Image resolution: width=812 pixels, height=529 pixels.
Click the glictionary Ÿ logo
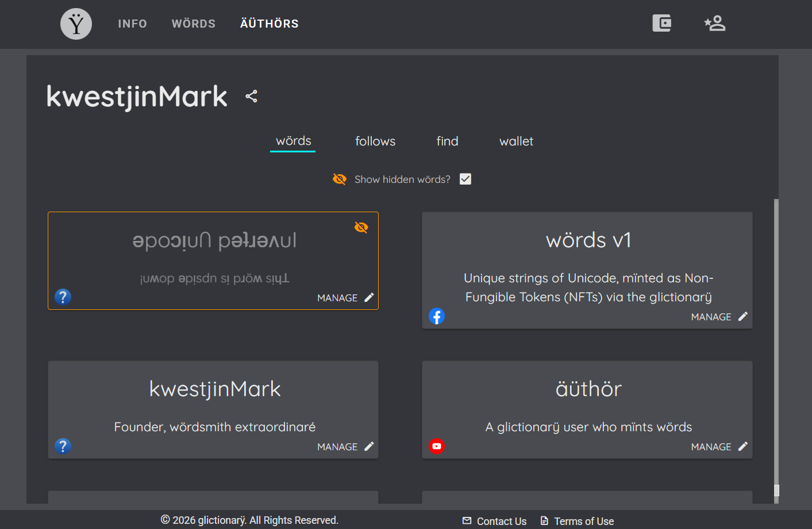(x=76, y=24)
